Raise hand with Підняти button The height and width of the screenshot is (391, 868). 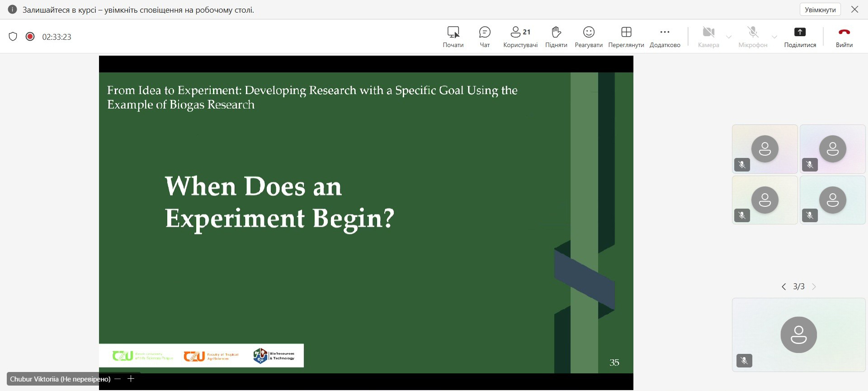556,37
